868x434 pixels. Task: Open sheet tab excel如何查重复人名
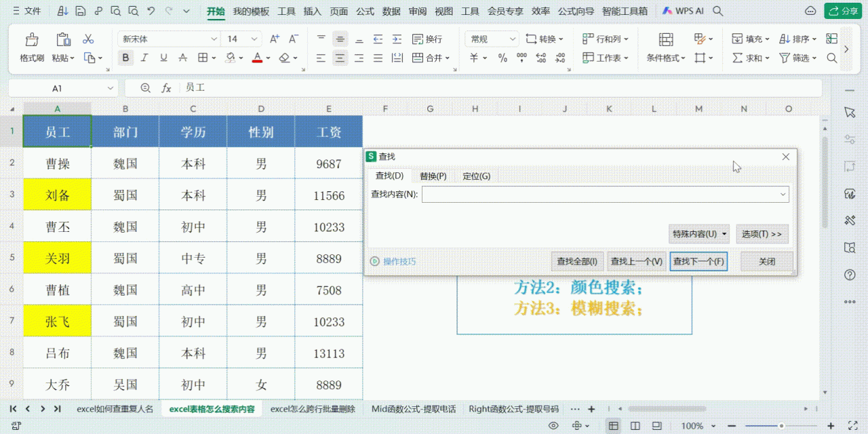tap(115, 409)
